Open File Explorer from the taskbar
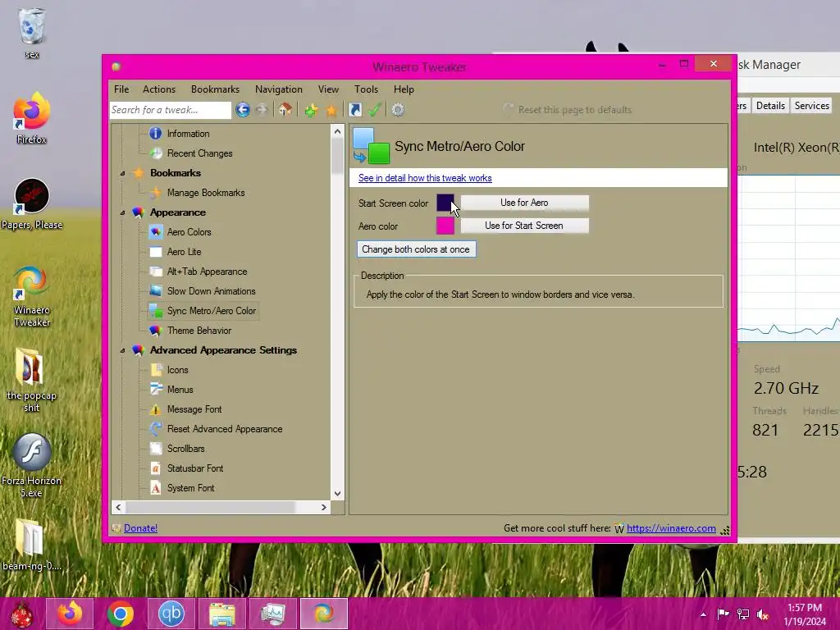840x630 pixels. pos(222,614)
